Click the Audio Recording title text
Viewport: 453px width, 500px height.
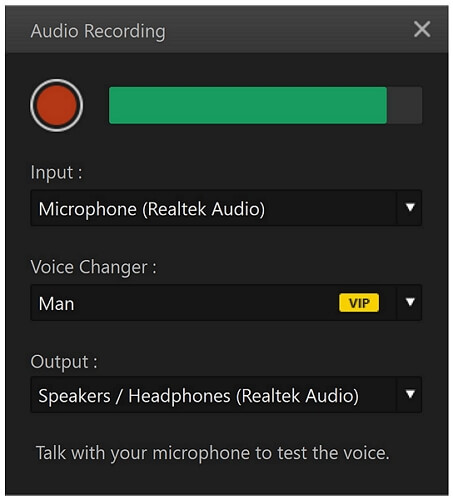[98, 31]
